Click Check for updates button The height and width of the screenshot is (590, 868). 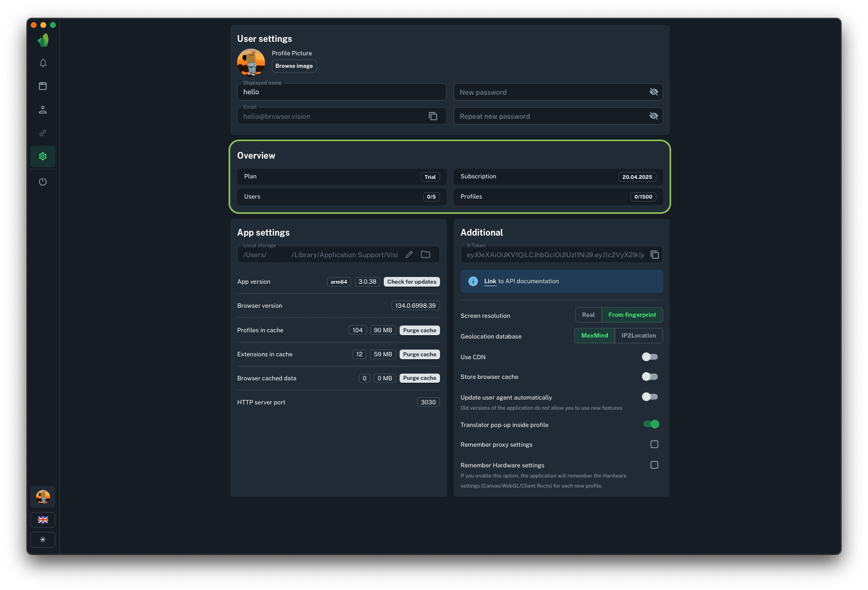point(412,282)
